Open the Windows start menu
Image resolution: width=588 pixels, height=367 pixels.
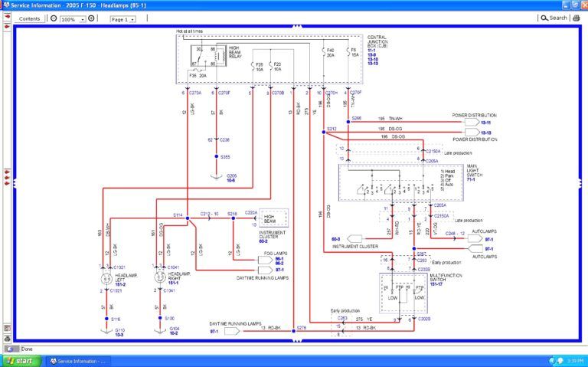pos(21,361)
